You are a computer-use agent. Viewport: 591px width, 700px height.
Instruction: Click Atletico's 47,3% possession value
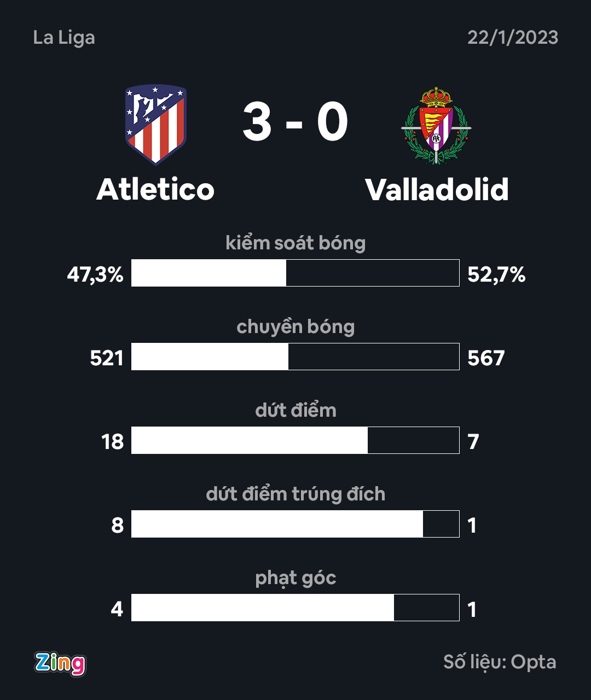coord(95,275)
